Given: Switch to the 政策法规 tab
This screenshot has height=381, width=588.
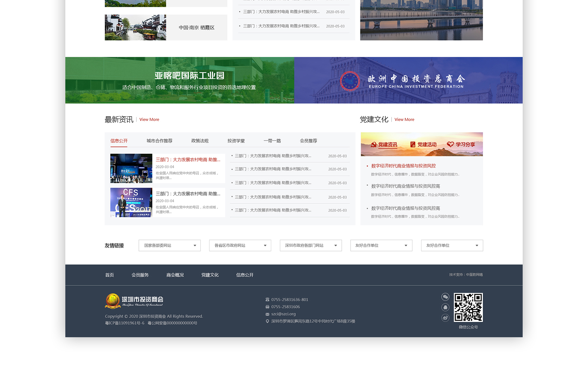Looking at the screenshot, I should tap(200, 141).
